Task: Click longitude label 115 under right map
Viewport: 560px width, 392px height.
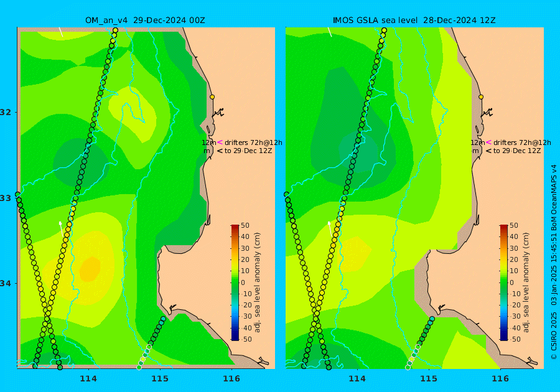Action: 429,379
